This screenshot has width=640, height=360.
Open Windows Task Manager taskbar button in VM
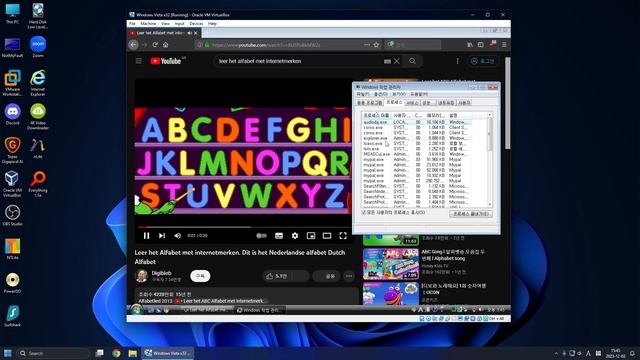[x=259, y=310]
